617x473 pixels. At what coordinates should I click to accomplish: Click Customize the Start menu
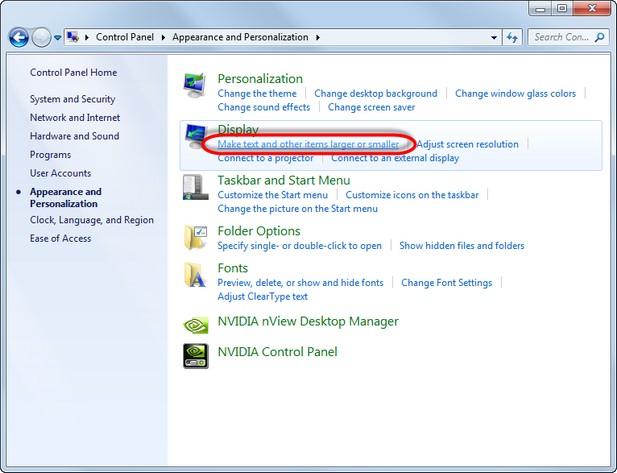tap(273, 195)
